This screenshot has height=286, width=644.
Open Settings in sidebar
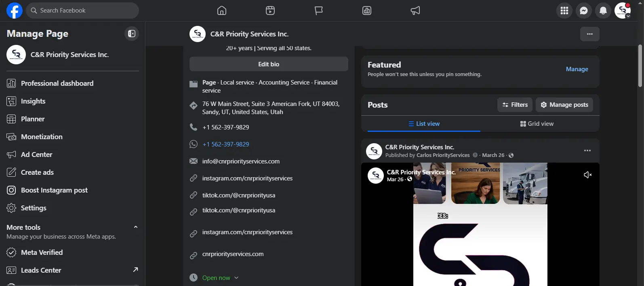pyautogui.click(x=73, y=208)
